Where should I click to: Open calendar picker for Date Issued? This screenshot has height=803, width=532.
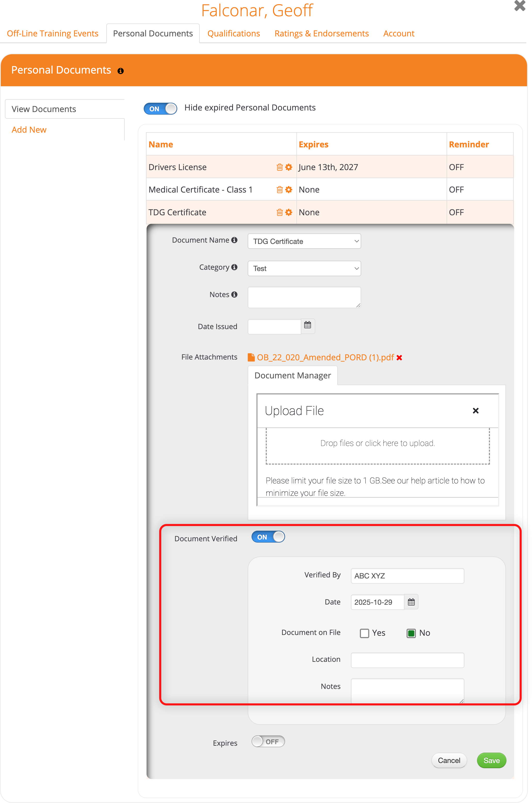307,325
